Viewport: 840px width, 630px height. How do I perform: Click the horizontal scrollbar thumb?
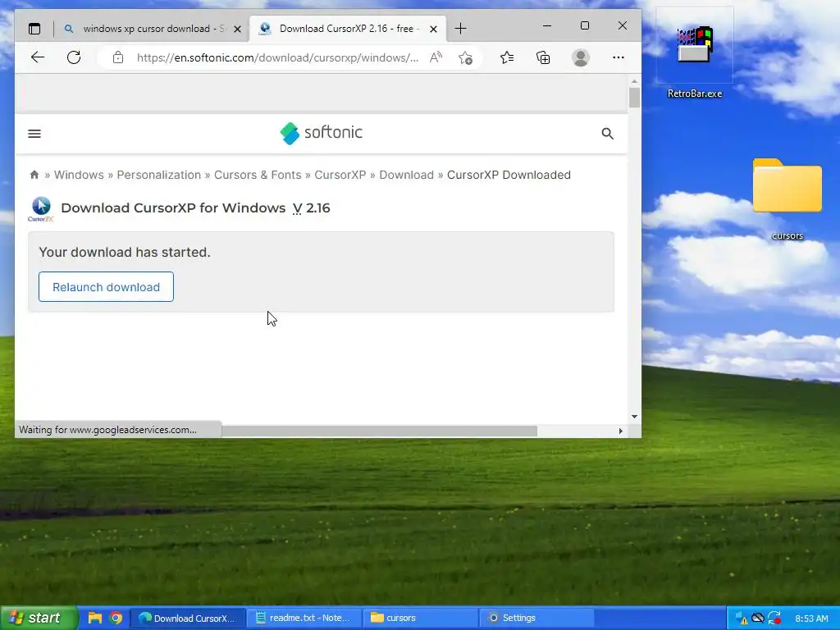379,431
